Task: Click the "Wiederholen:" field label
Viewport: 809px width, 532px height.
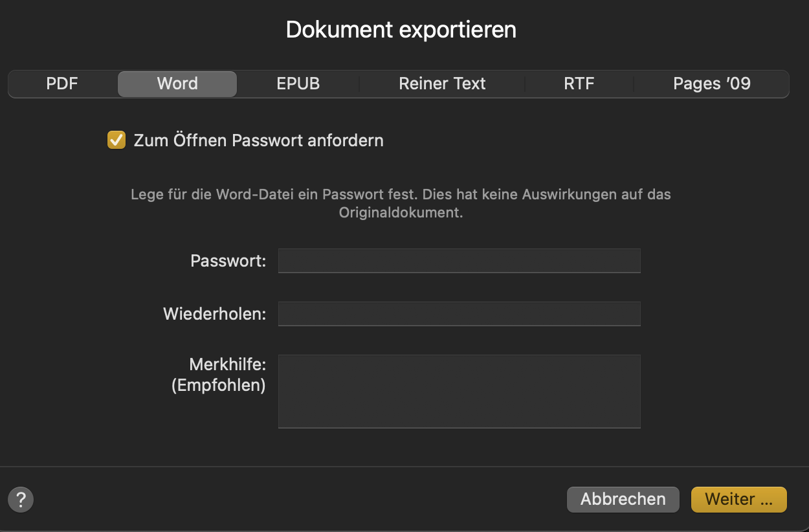Action: (214, 314)
